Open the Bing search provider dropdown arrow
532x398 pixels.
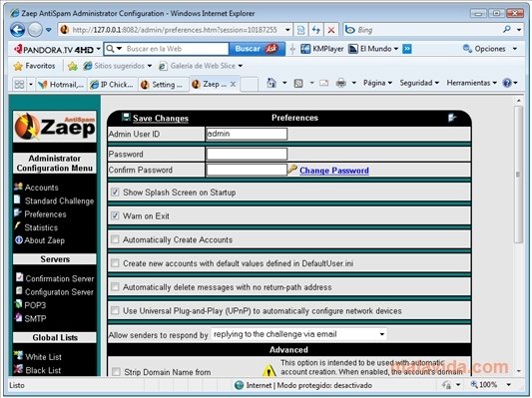coord(519,30)
